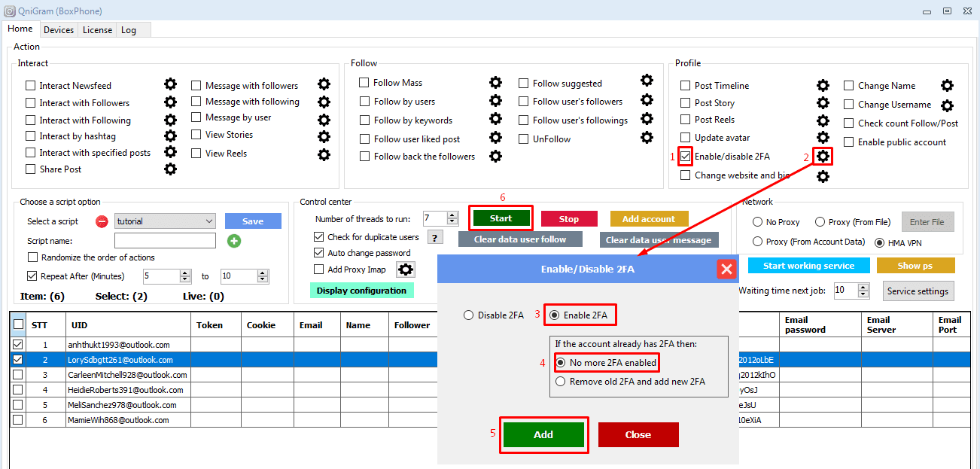Screen dimensions: 980x469
Task: Open gear settings for View Reels
Action: coord(324,154)
